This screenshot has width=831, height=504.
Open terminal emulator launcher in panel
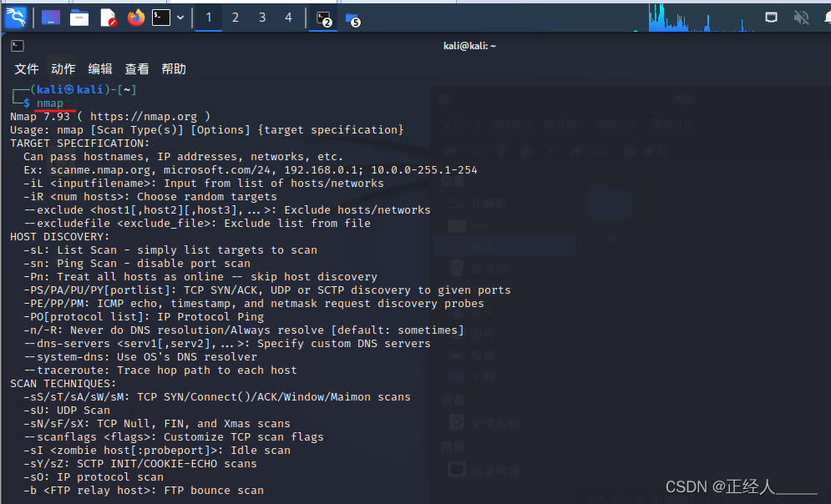point(161,18)
